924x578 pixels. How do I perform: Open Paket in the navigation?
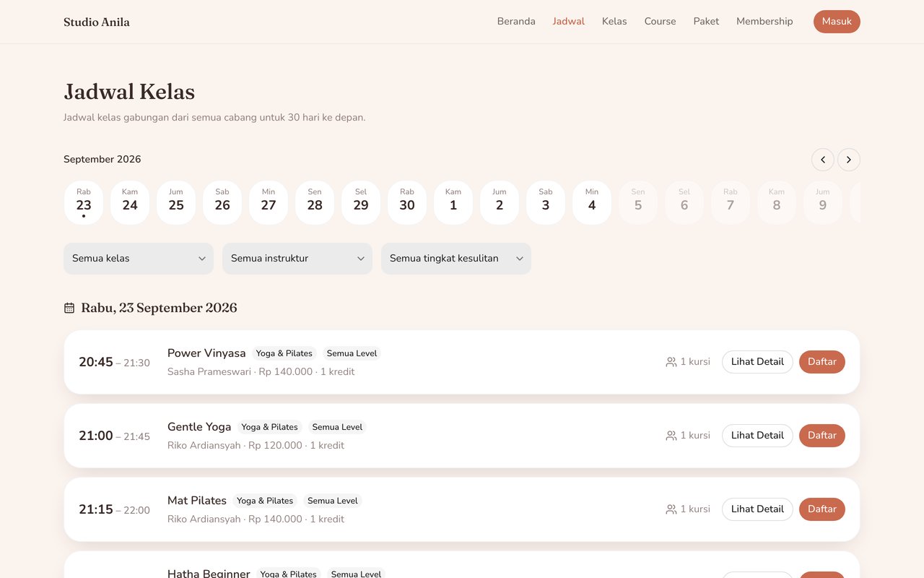click(706, 22)
